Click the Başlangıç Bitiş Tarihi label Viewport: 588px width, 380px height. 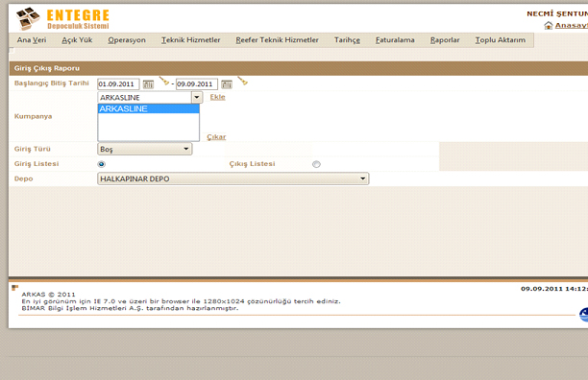click(51, 83)
